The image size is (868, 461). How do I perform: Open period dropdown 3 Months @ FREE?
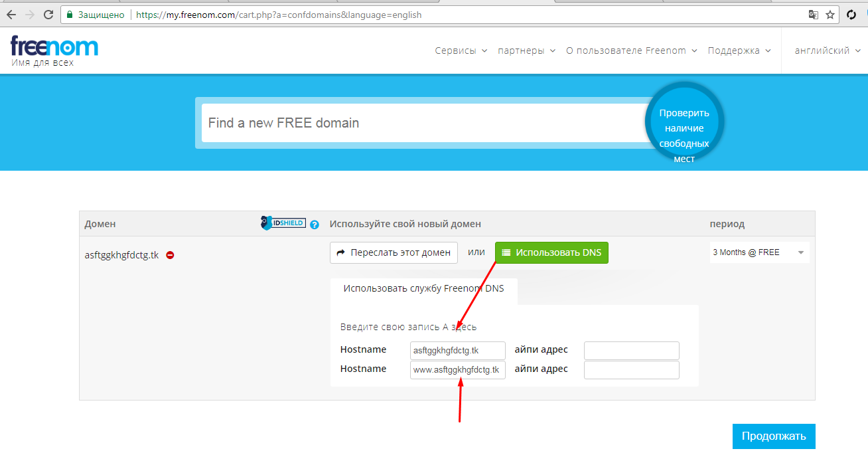click(x=759, y=252)
